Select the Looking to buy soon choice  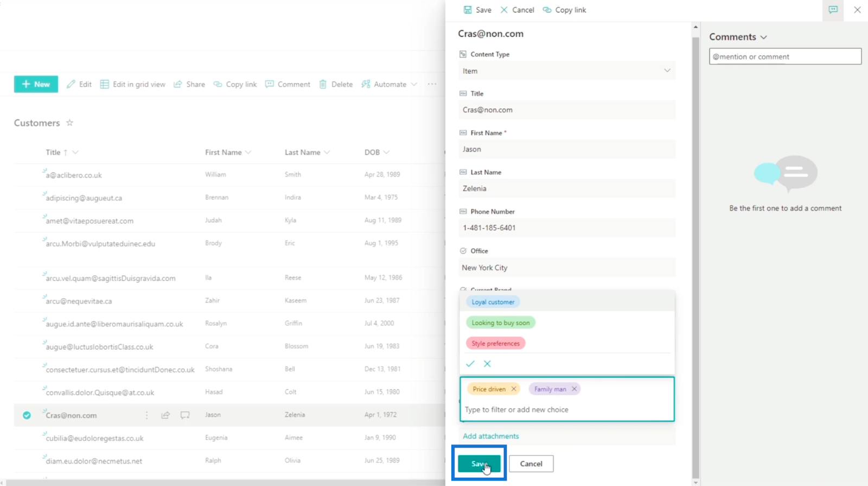click(x=501, y=323)
